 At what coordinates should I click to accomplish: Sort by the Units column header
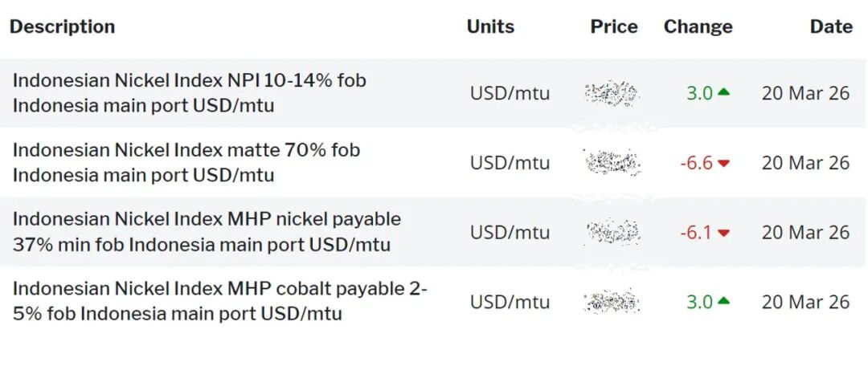point(490,26)
